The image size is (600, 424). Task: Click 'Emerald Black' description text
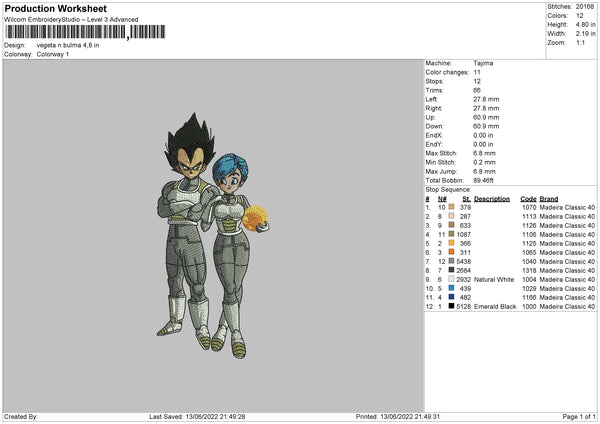tap(495, 307)
